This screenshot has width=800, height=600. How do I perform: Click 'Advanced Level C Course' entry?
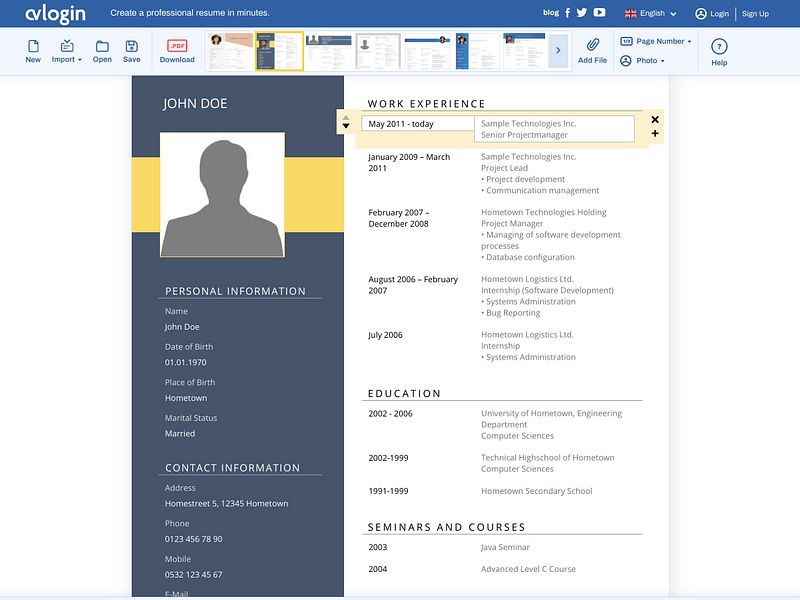(x=528, y=569)
